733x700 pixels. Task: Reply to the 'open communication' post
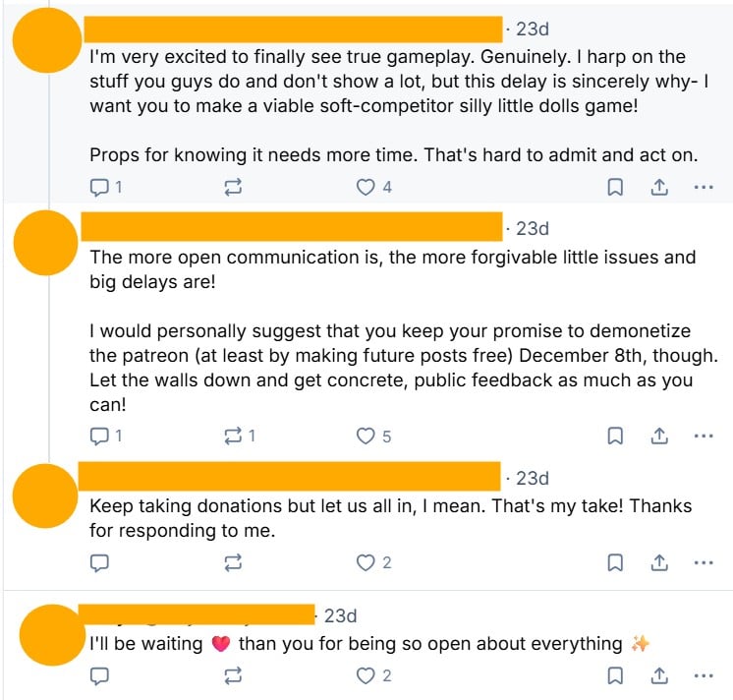click(x=99, y=436)
